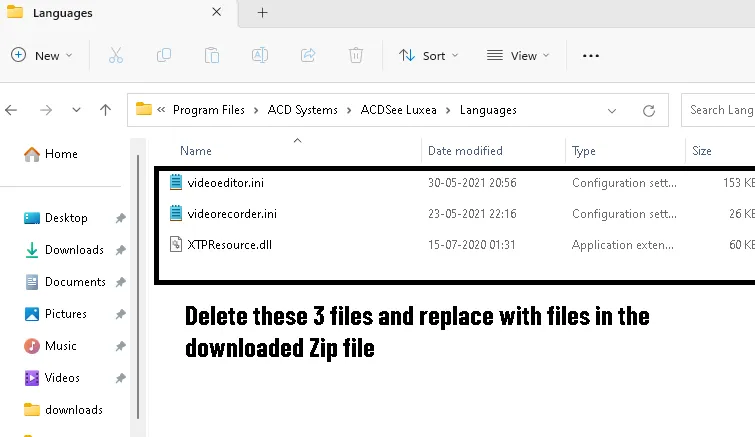The image size is (755, 437).
Task: Refresh the Languages folder view
Action: coord(649,110)
